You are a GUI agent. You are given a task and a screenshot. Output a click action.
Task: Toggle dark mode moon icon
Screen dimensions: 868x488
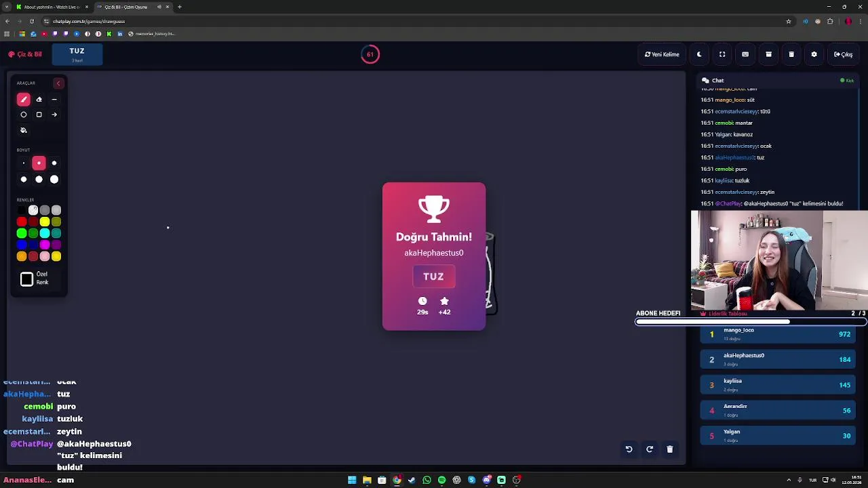tap(699, 54)
